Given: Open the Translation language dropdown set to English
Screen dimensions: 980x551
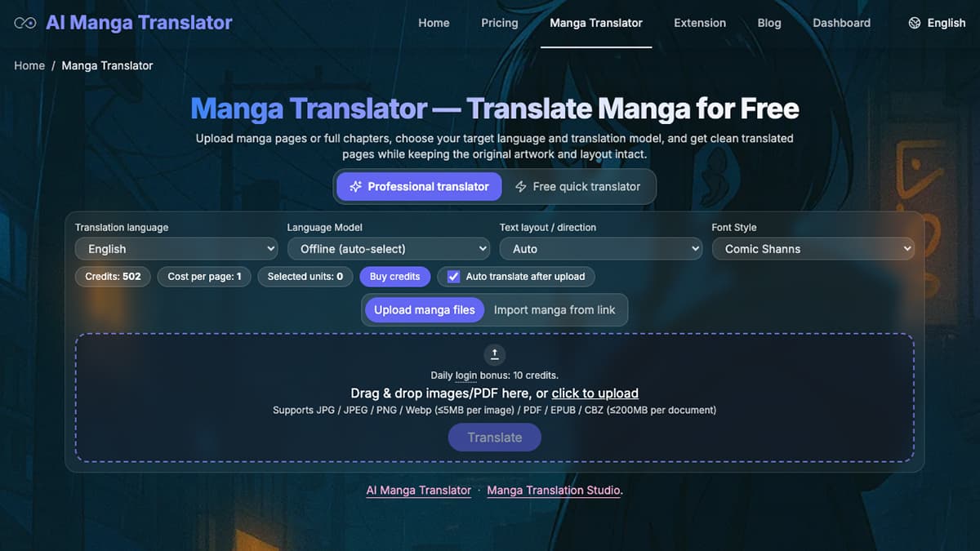Looking at the screenshot, I should coord(176,248).
